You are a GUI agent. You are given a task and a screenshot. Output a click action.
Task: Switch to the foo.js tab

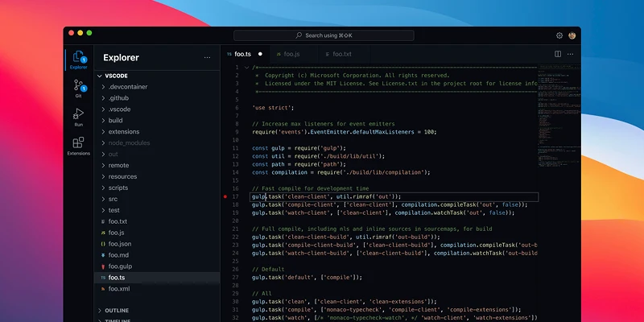point(293,54)
